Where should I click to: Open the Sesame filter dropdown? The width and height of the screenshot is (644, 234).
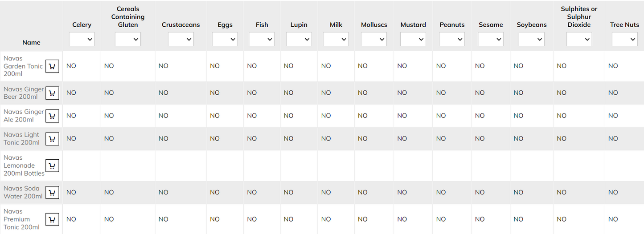[x=491, y=39]
